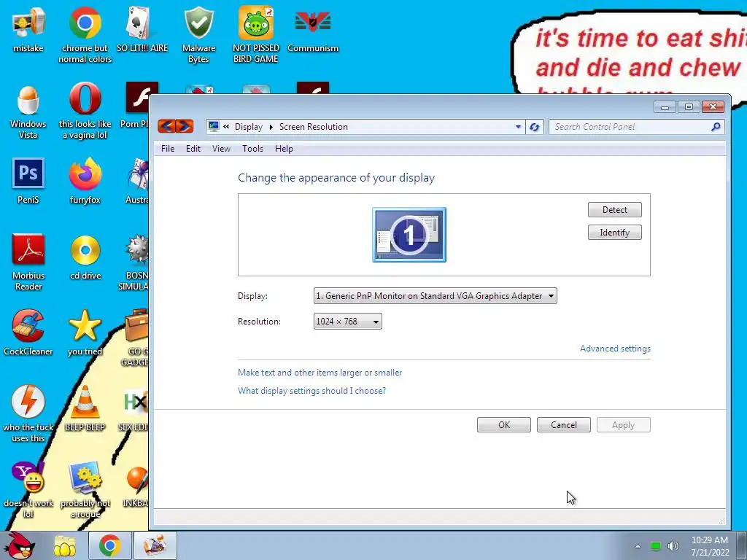Confirm with the OK button
747x560 pixels.
(504, 425)
